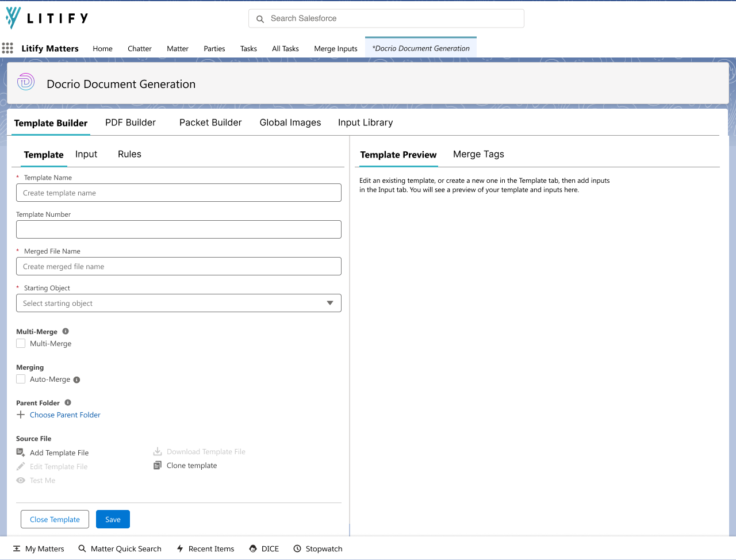Click the Choose Parent Folder link
Viewport: 736px width, 560px height.
tap(65, 415)
